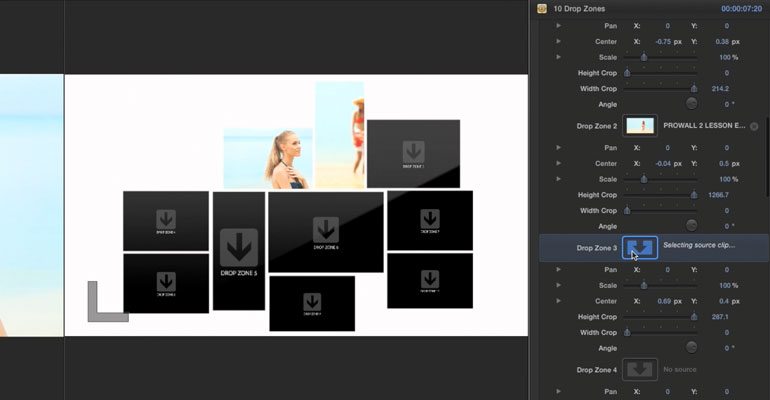Click the Scale 100 % value in the Drop Zone 3 section
The height and width of the screenshot is (400, 770).
tap(728, 285)
